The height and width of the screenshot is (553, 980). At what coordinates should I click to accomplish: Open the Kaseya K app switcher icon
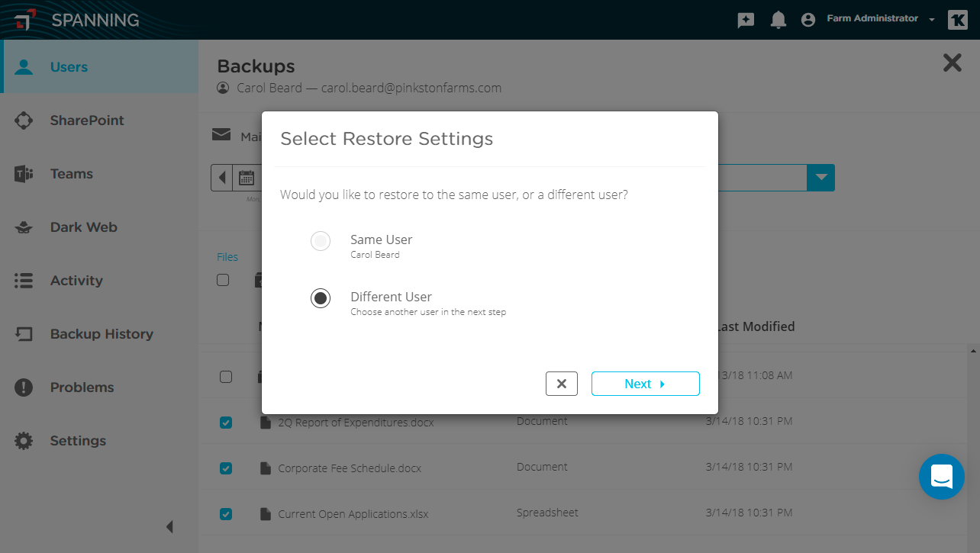tap(957, 20)
